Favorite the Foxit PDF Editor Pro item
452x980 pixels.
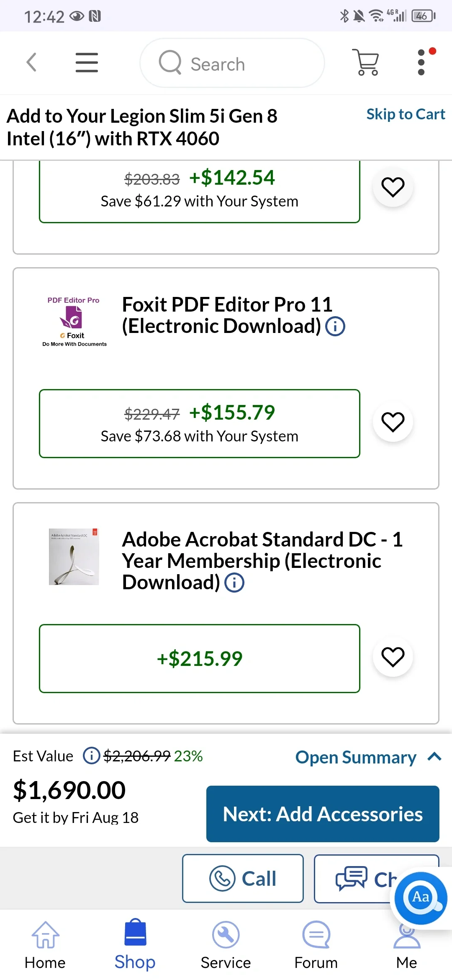click(393, 422)
